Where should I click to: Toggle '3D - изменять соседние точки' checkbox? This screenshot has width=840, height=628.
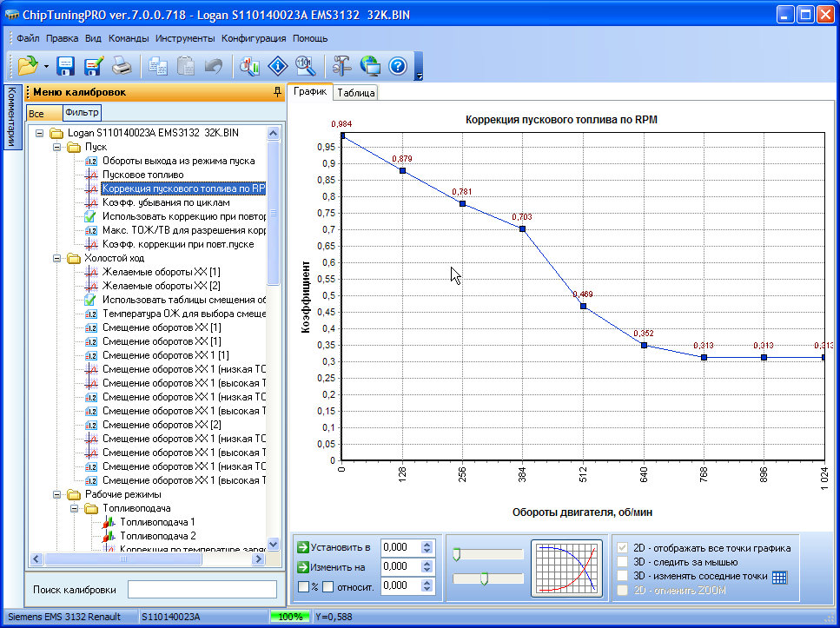[x=621, y=577]
